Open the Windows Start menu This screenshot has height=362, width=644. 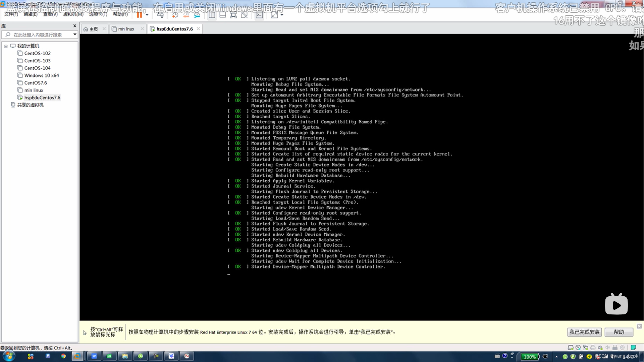tap(9, 356)
